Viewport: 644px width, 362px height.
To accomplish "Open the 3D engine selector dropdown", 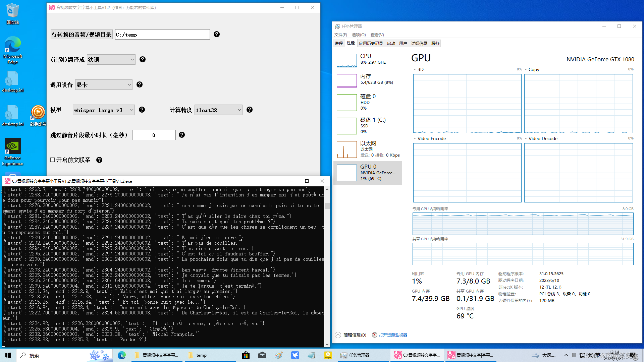I will tap(415, 69).
